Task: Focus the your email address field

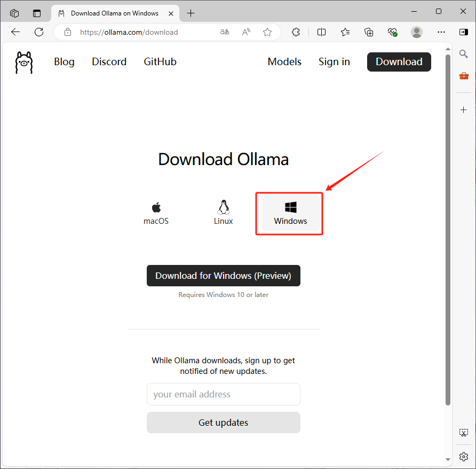Action: 224,394
